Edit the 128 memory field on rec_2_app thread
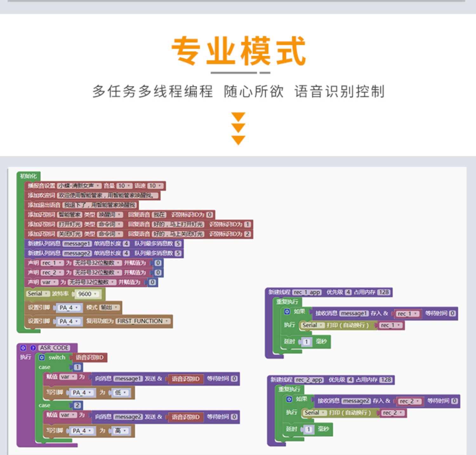Screen dimensions: 476x455 (x=386, y=379)
